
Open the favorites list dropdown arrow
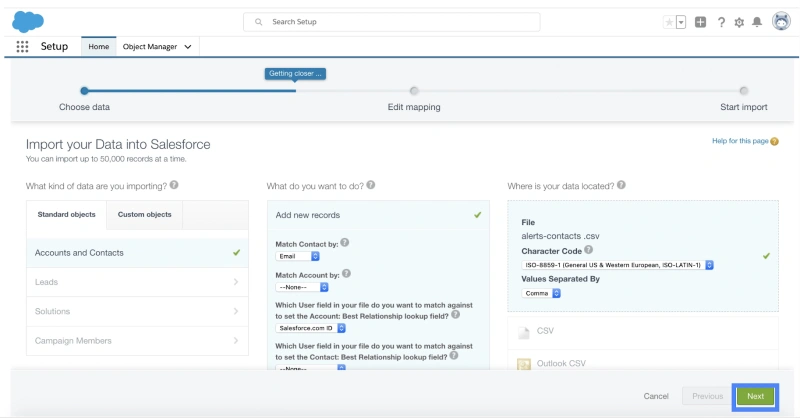681,22
